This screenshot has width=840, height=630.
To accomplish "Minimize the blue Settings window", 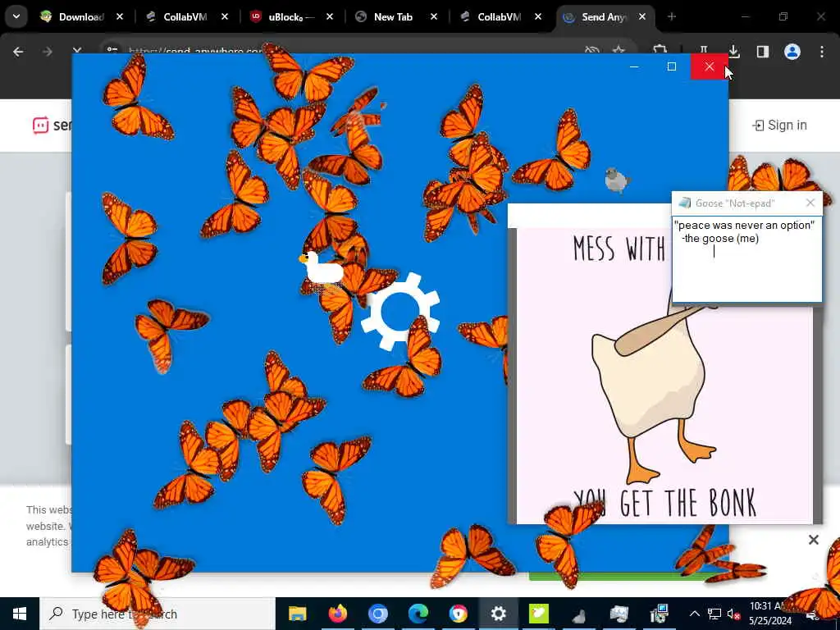I will (x=634, y=66).
